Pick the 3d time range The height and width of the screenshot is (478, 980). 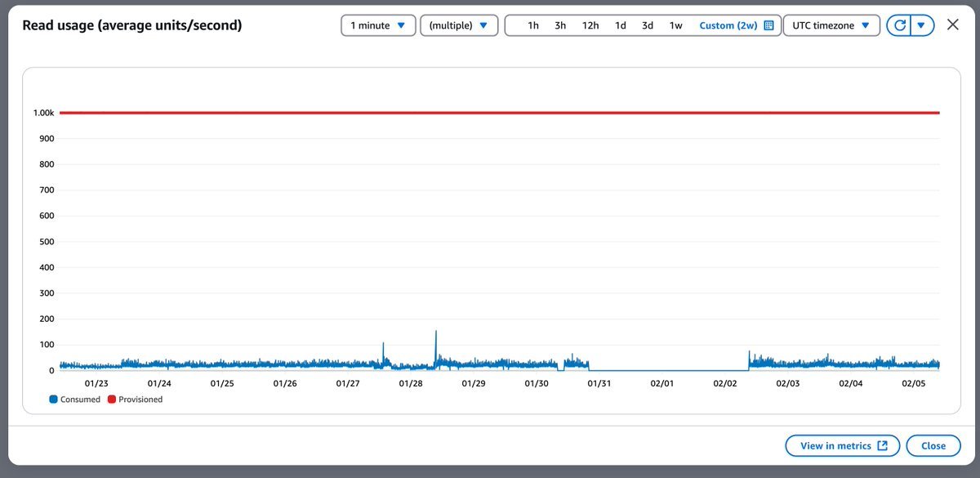point(648,25)
